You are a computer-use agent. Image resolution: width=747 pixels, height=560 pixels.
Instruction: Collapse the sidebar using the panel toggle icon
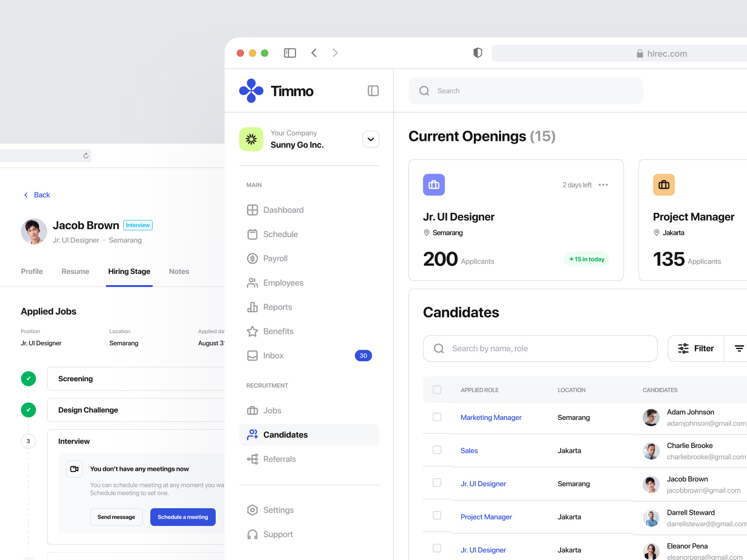point(373,91)
